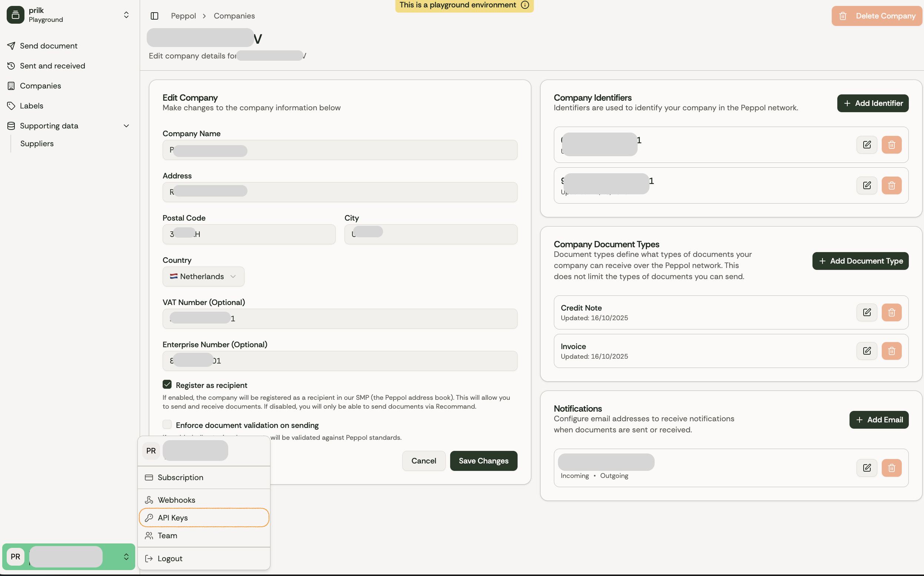924x576 pixels.
Task: Edit the notification email entry
Action: point(867,468)
